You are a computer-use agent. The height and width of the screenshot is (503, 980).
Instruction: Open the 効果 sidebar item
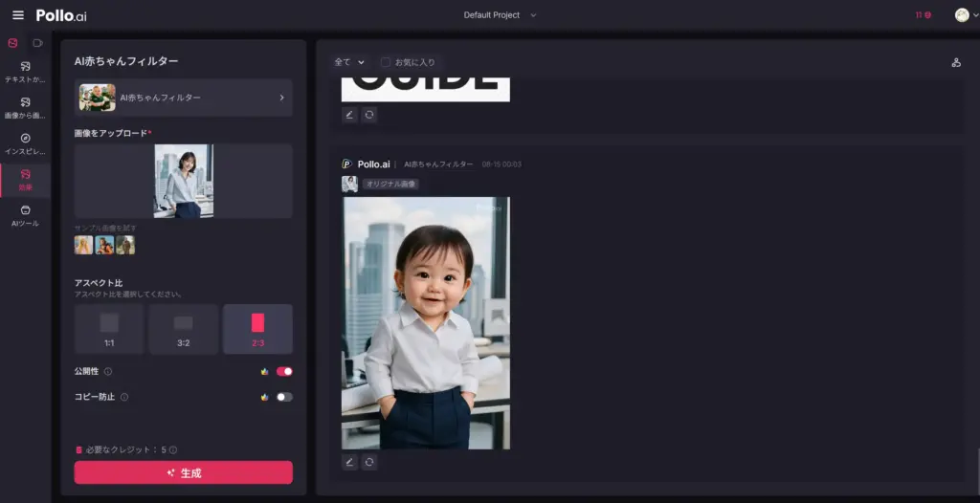(x=26, y=180)
